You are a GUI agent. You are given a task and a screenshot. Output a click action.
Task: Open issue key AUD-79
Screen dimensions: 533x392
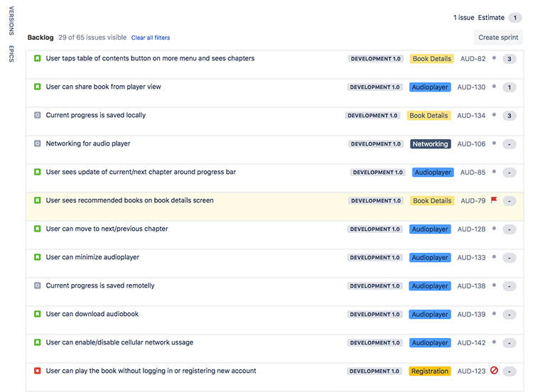pos(473,201)
